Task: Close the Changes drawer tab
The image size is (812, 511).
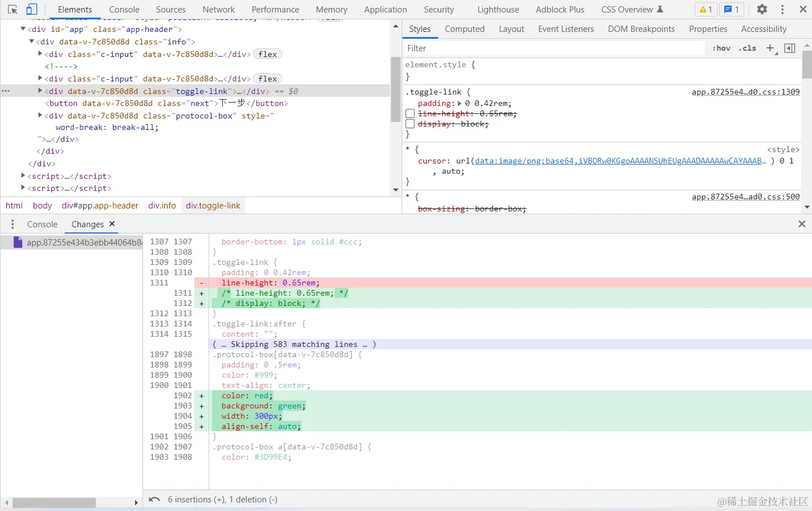Action: (112, 224)
